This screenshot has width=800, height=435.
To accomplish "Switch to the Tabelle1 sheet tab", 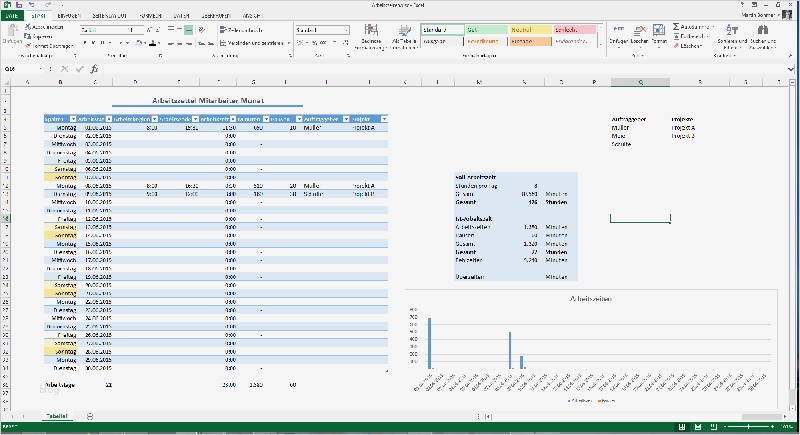I will (x=56, y=415).
